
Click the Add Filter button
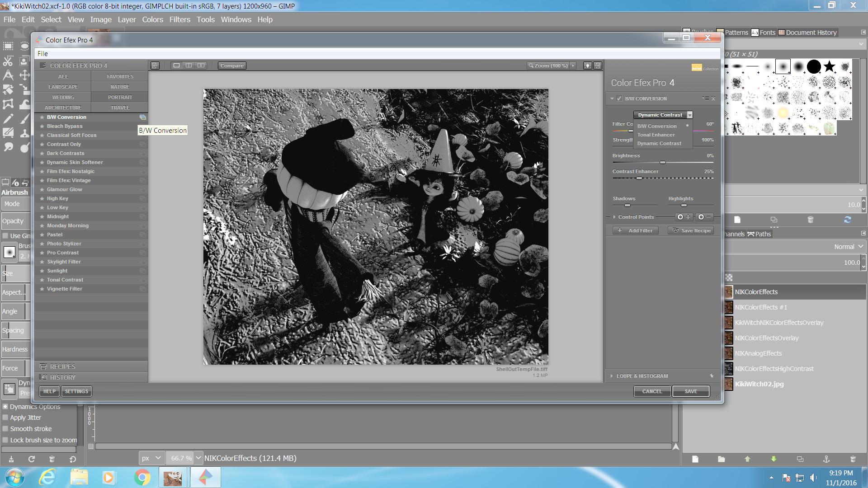[x=635, y=230]
